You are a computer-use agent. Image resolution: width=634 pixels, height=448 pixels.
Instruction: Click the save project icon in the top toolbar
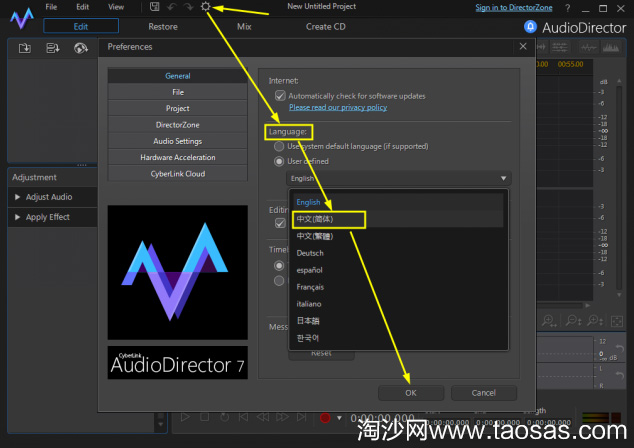pos(154,6)
